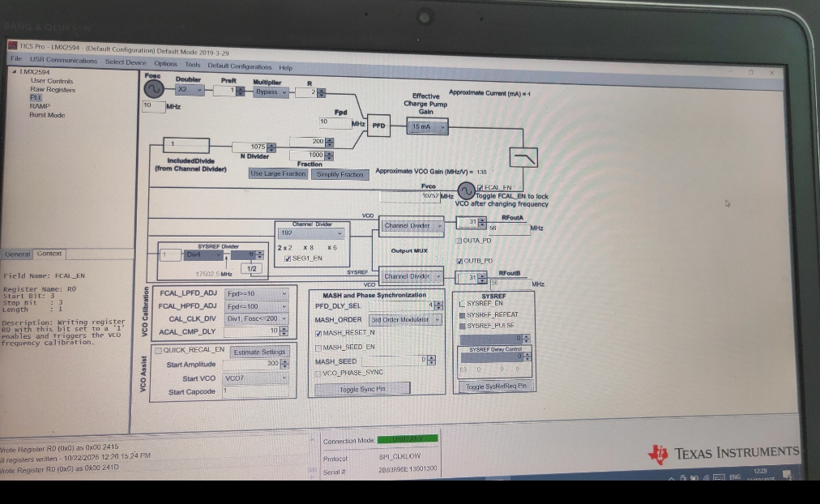
Task: Click the Toggle Sync Pin button
Action: pos(362,389)
